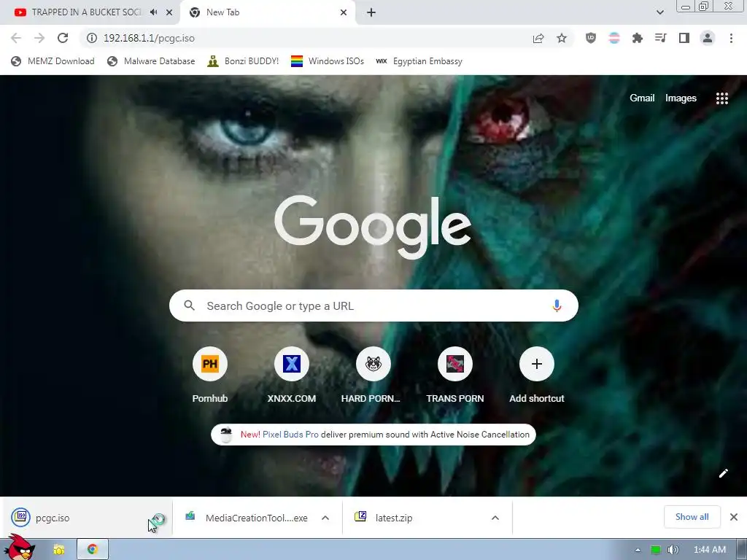This screenshot has height=560, width=747.
Task: Open the Chrome three-dot menu
Action: pos(731,38)
